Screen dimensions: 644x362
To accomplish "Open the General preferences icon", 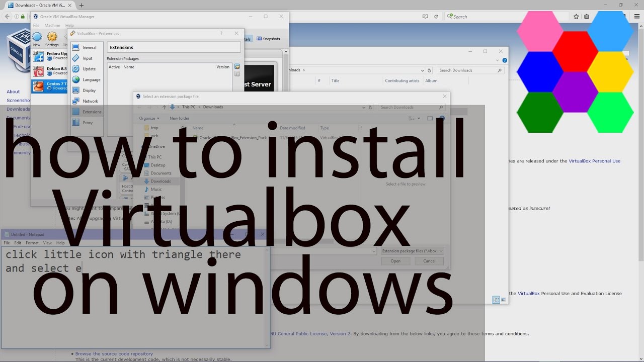I will point(76,47).
